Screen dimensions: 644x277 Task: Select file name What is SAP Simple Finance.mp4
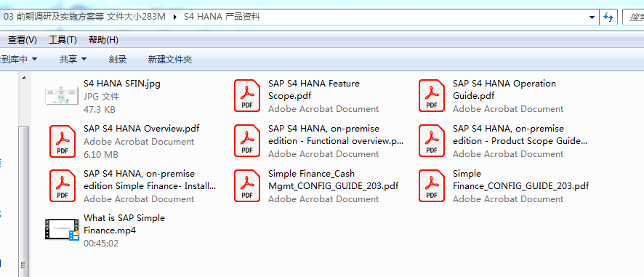tap(124, 224)
